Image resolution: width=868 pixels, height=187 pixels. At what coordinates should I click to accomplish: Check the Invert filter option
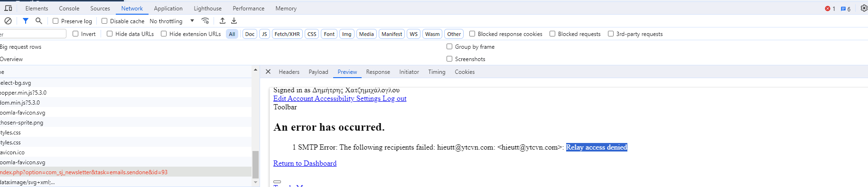(x=75, y=34)
